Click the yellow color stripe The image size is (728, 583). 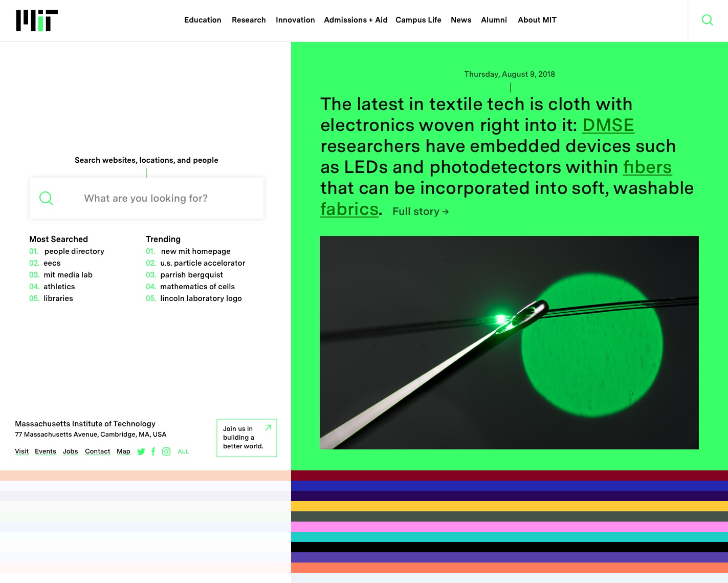509,506
